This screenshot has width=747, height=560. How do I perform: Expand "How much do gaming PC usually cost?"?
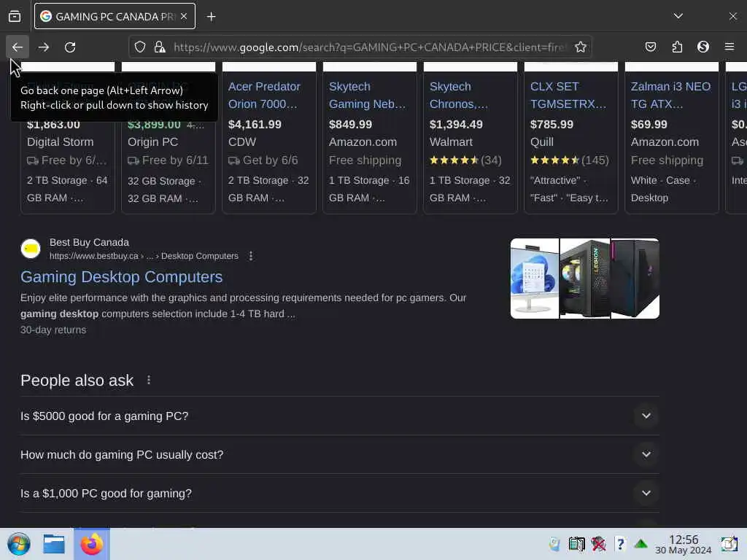pos(340,454)
